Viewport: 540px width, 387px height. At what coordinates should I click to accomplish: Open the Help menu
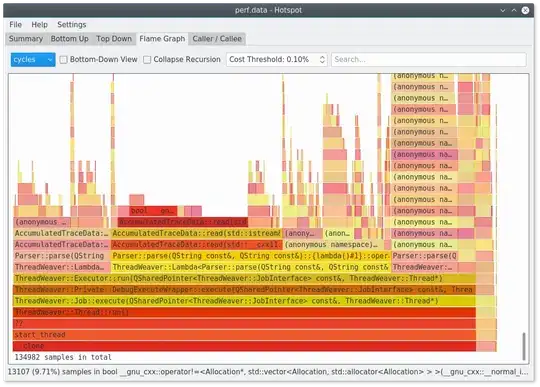pos(40,24)
